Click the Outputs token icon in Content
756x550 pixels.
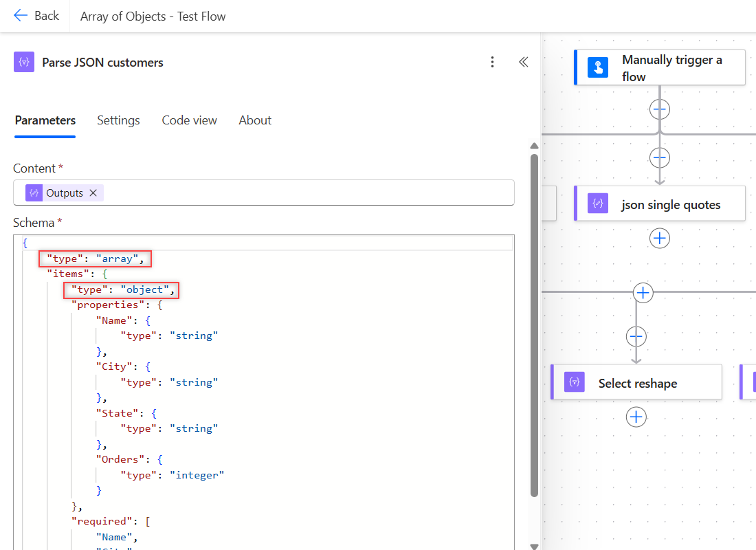tap(34, 192)
